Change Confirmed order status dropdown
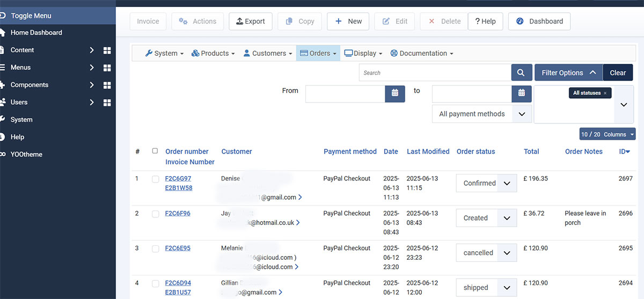This screenshot has height=299, width=644. 486,183
